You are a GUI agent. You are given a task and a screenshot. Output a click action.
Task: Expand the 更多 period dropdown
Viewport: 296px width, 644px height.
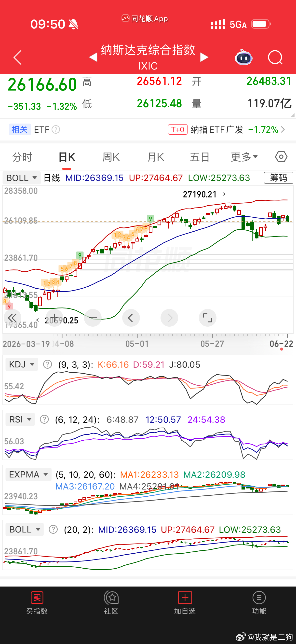tap(244, 157)
